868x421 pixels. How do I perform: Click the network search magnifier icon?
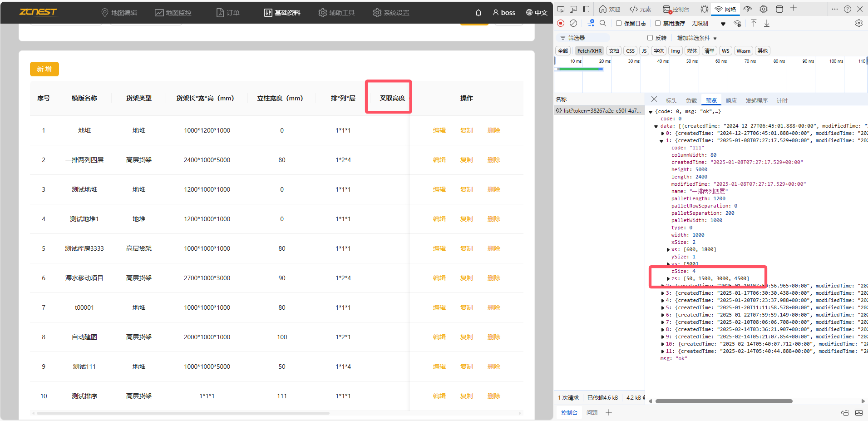click(603, 23)
